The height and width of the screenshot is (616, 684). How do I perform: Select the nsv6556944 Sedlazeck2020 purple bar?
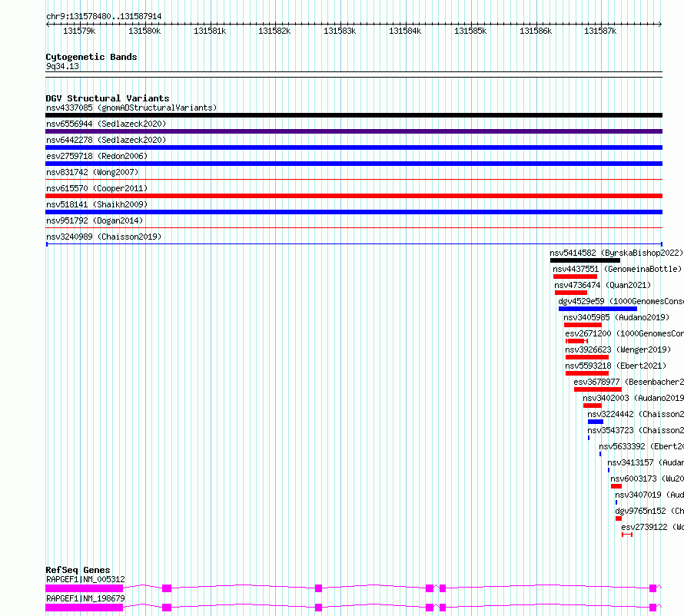tap(354, 131)
